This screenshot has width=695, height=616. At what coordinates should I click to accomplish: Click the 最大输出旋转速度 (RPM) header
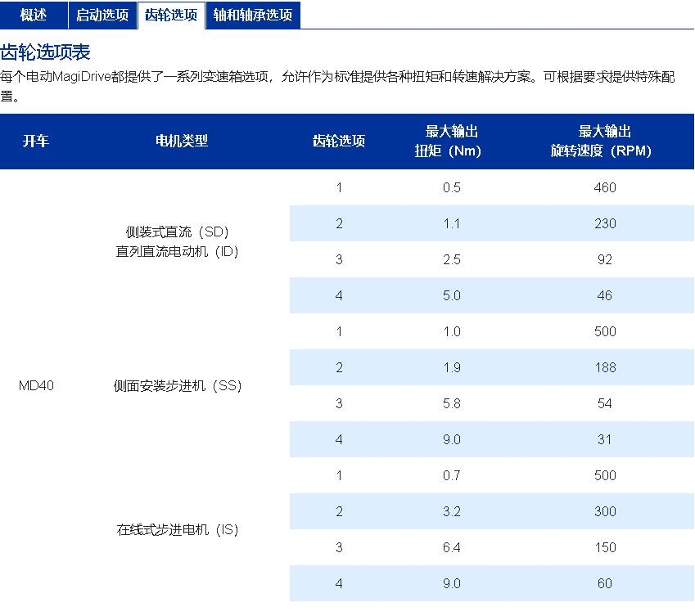tap(602, 141)
